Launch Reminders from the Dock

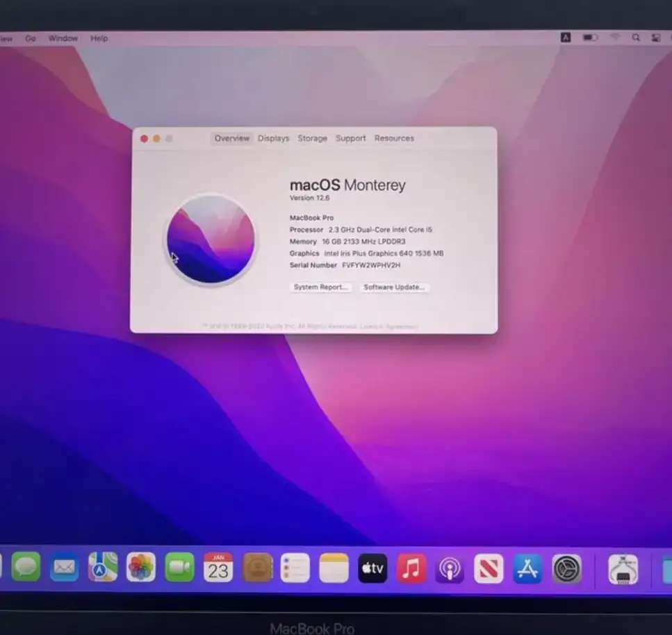[295, 568]
